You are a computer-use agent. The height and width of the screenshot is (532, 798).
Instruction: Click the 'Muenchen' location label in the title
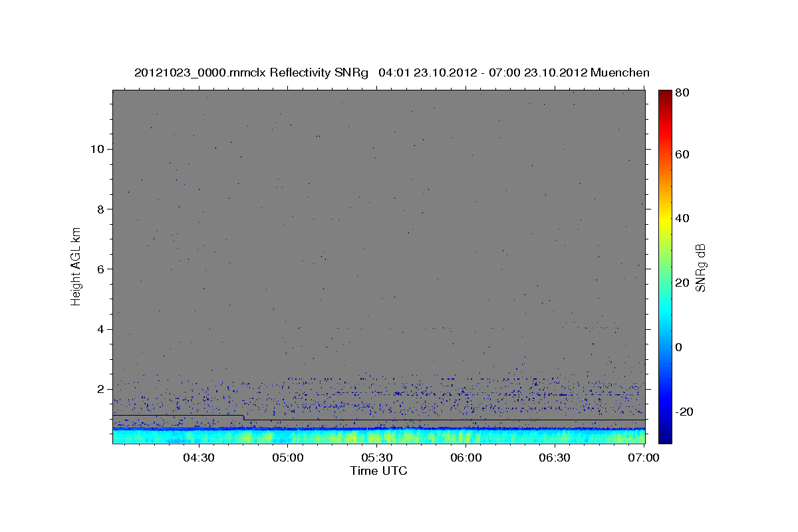click(619, 73)
